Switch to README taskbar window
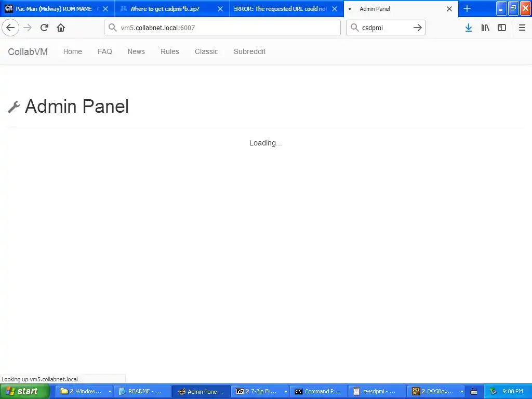The width and height of the screenshot is (532, 399). coord(142,391)
